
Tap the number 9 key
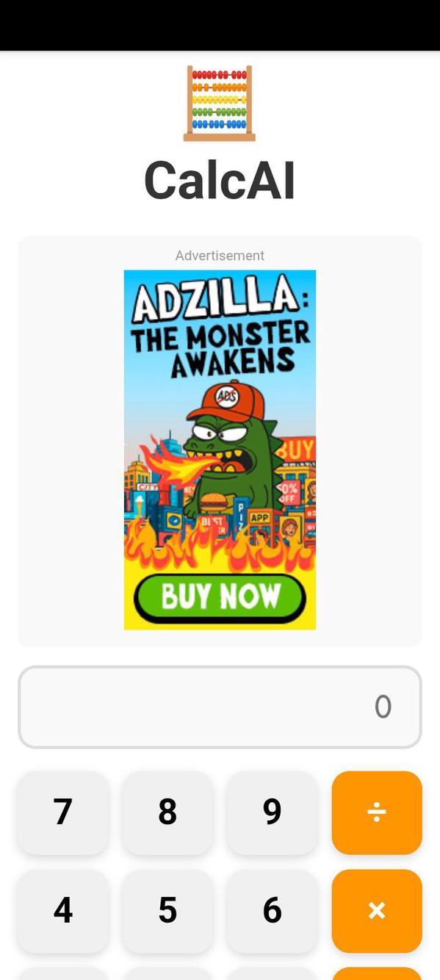pyautogui.click(x=273, y=813)
